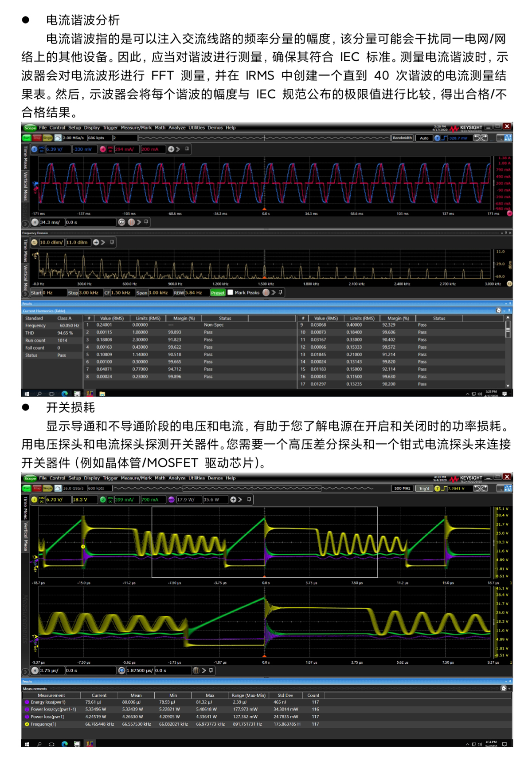
Task: Expand the chevron right of the 200 mA field
Action: point(178,149)
